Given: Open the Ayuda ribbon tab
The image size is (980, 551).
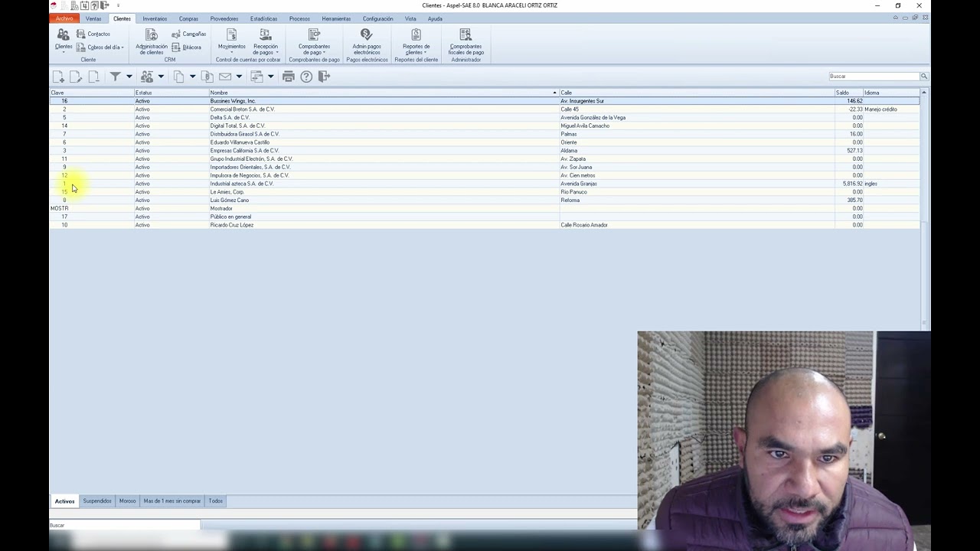Looking at the screenshot, I should click(435, 18).
